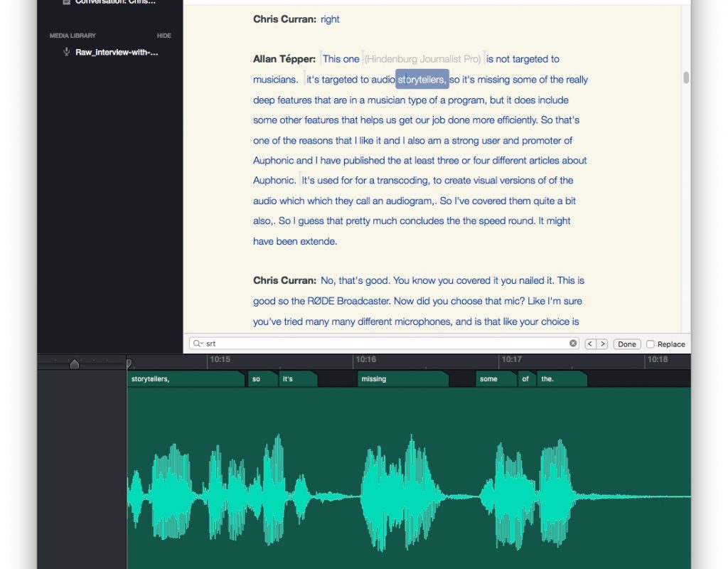Screen dimensions: 728x569
Task: Click 'RØDE' in the transcript
Action: [x=321, y=301]
